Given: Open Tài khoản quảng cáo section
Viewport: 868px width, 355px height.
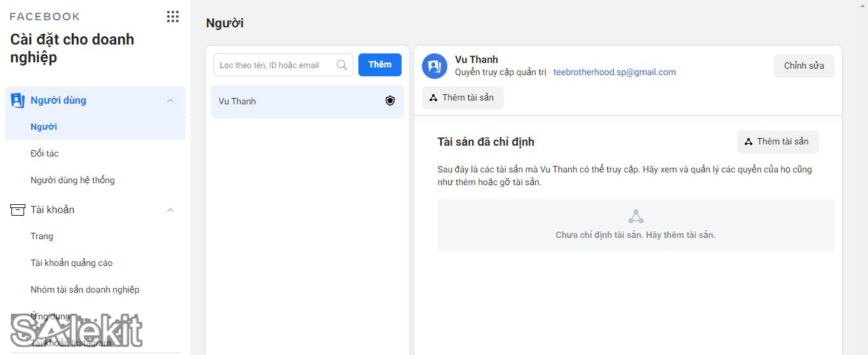Looking at the screenshot, I should coord(71,263).
